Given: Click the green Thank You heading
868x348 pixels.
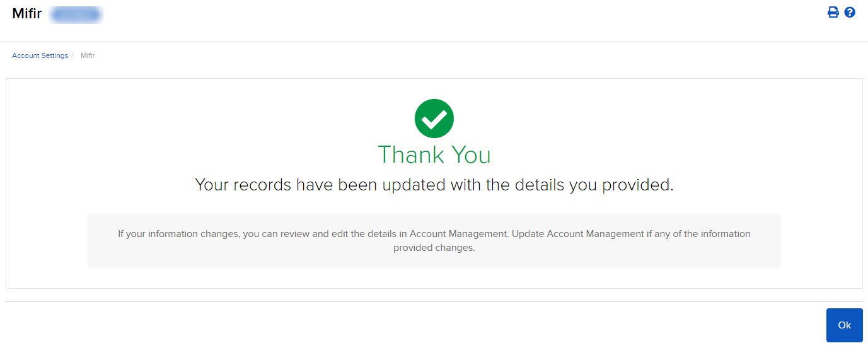Looking at the screenshot, I should coord(434,154).
